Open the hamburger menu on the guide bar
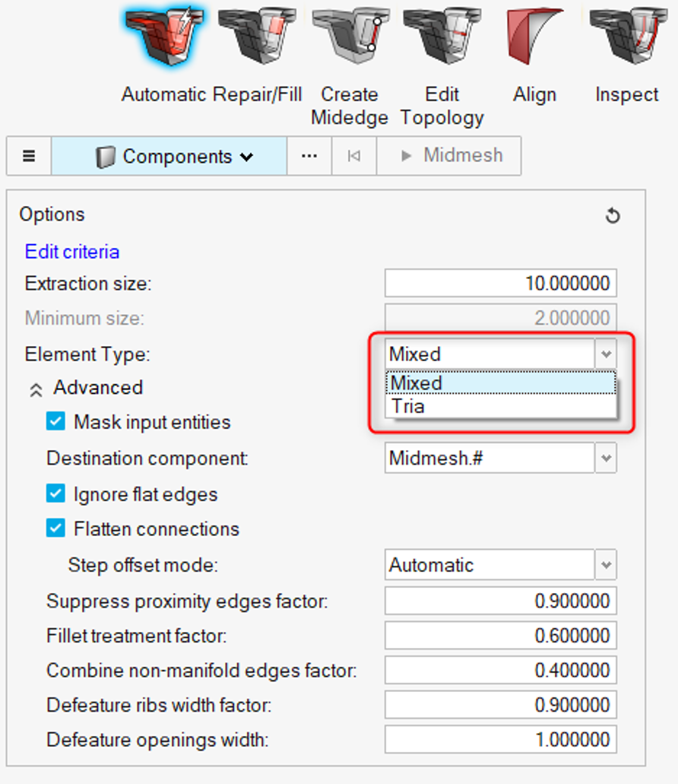 [28, 155]
